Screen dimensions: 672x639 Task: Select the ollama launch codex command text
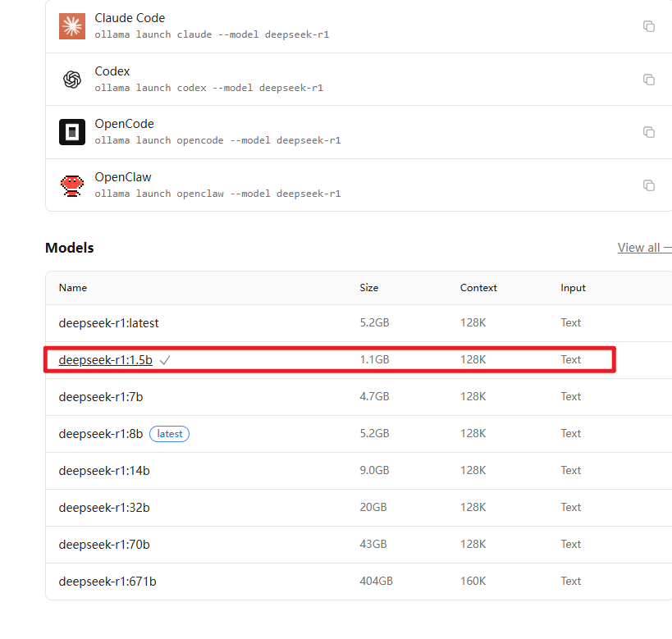pyautogui.click(x=209, y=88)
